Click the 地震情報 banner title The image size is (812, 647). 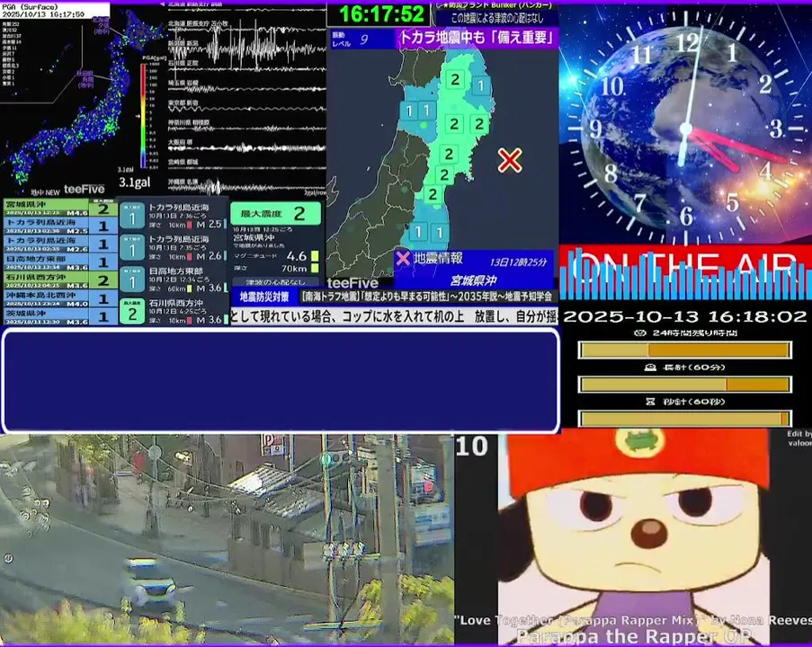[x=438, y=258]
